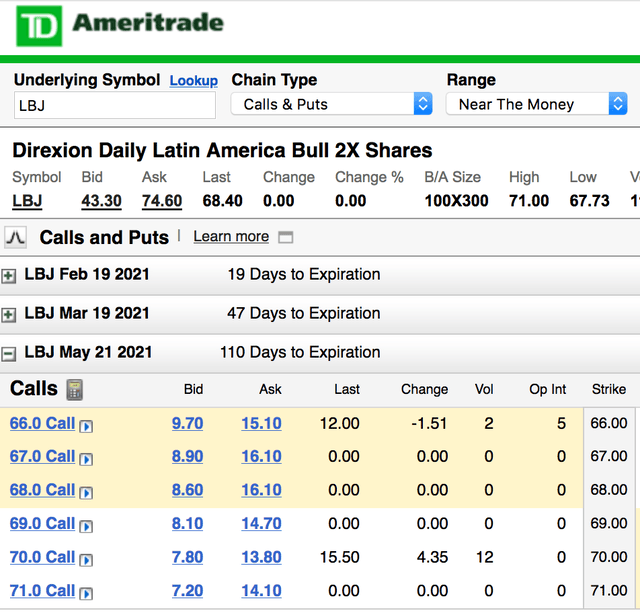640x613 pixels.
Task: Open the 68.0 Call link
Action: (x=42, y=490)
